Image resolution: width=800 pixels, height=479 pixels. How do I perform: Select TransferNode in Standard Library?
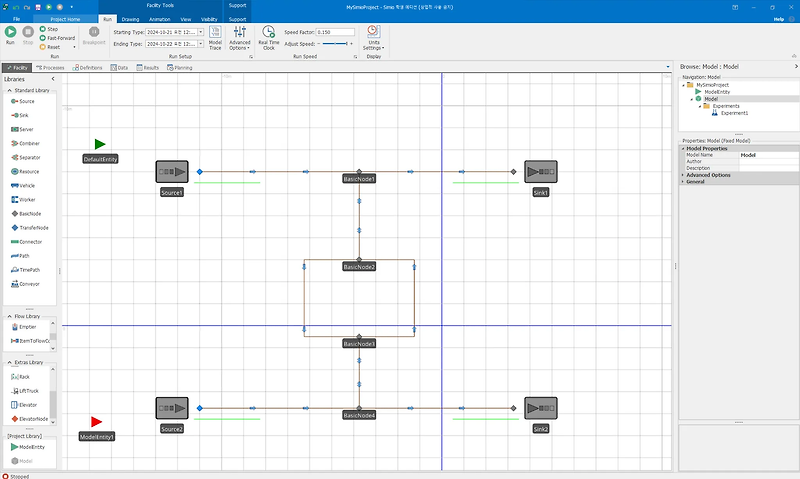(30, 228)
